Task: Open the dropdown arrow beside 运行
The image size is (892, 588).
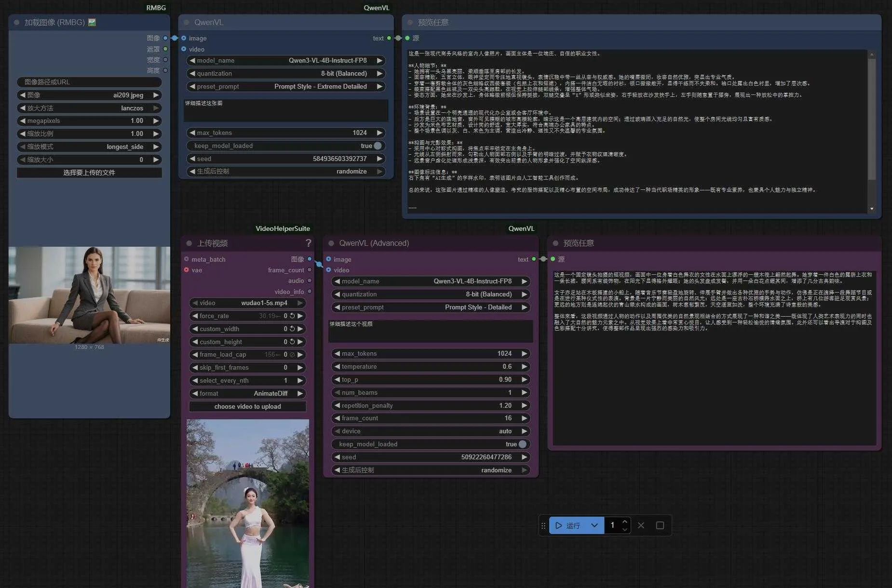Action: [595, 525]
